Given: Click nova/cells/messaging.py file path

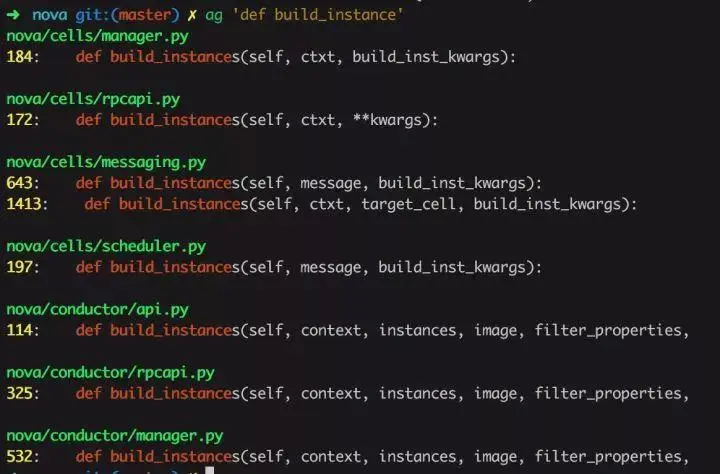Looking at the screenshot, I should click(106, 163).
